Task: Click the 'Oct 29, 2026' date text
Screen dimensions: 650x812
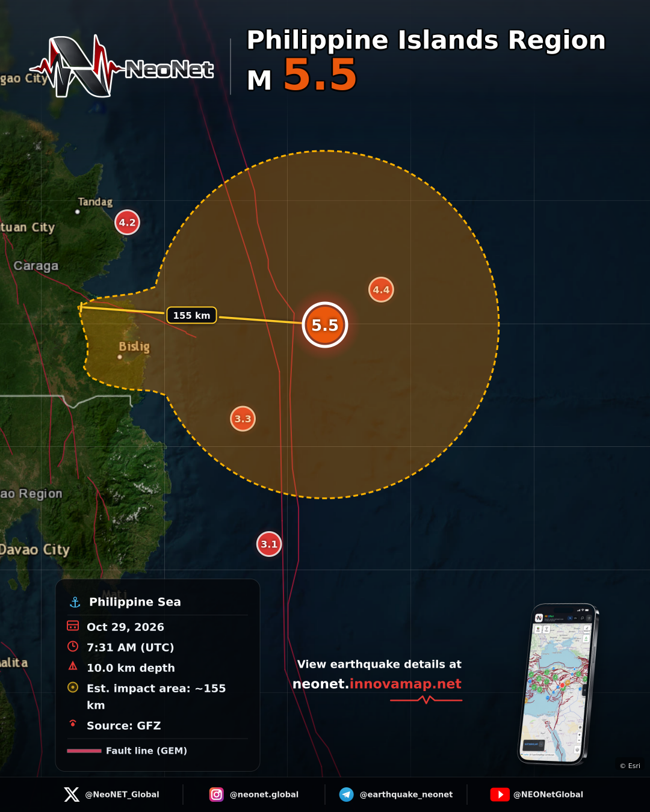Action: click(x=125, y=627)
